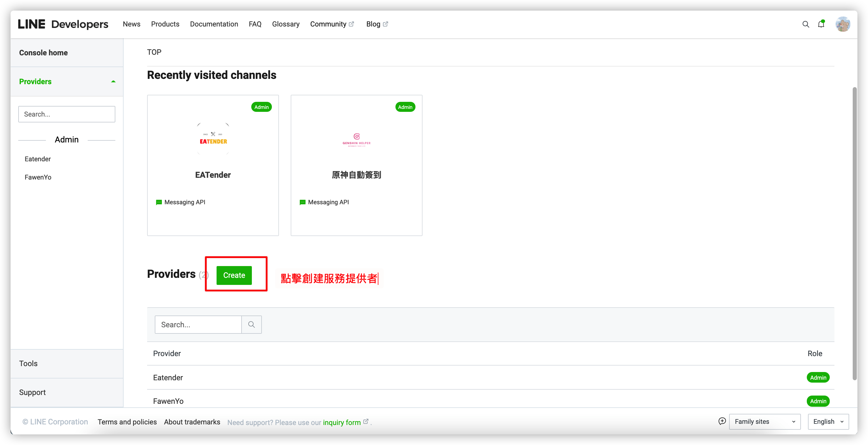The height and width of the screenshot is (445, 868).
Task: Open the Family sites dropdown
Action: coord(764,421)
